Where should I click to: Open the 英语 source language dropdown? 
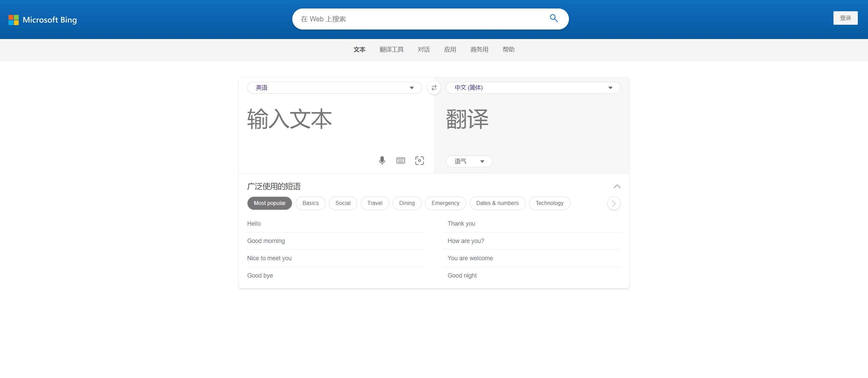(334, 88)
